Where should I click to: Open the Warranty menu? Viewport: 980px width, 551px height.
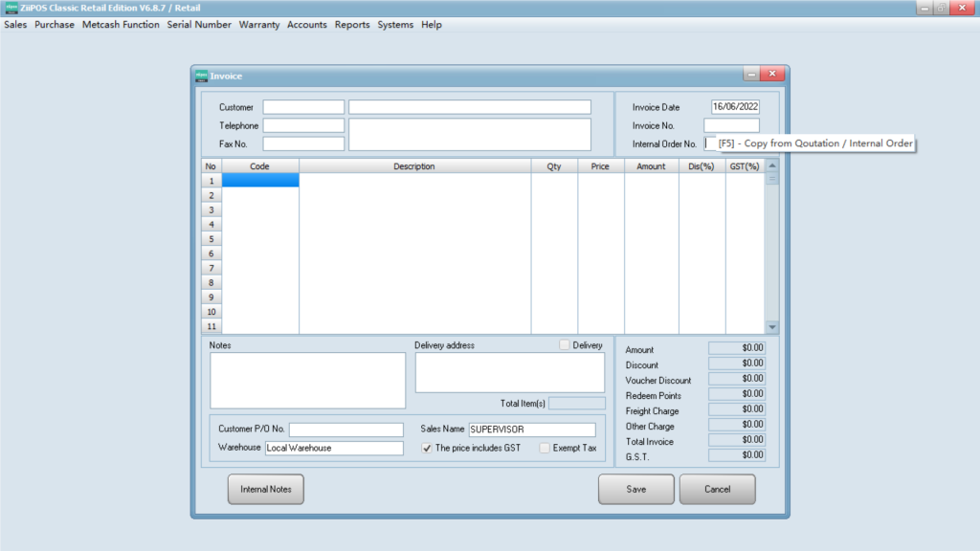point(259,25)
